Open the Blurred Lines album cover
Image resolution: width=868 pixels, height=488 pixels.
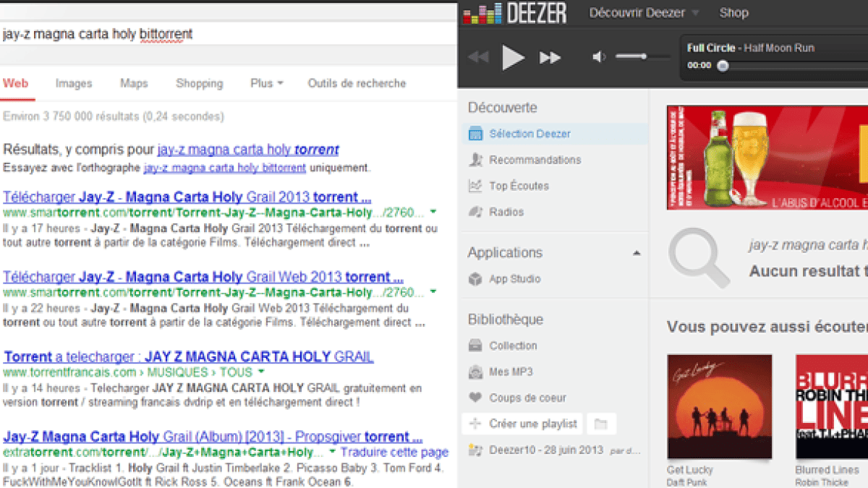pyautogui.click(x=832, y=406)
